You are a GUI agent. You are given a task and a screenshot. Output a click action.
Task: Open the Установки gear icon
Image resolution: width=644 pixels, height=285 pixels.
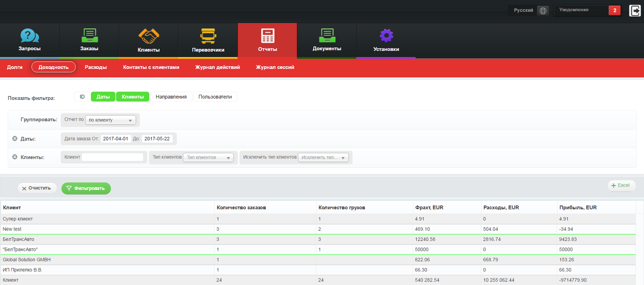click(386, 35)
